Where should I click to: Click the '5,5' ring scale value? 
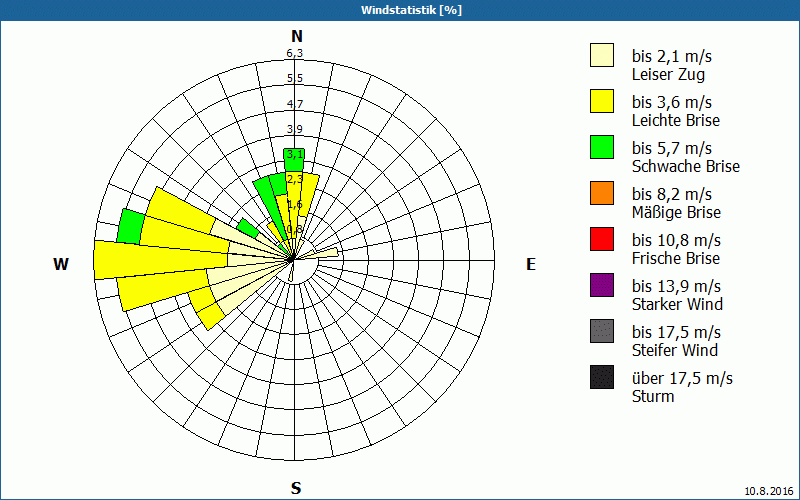pos(295,78)
